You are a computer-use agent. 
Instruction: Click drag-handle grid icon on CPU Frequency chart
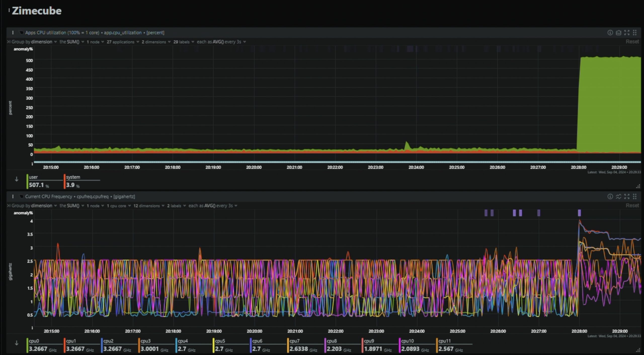(x=635, y=196)
